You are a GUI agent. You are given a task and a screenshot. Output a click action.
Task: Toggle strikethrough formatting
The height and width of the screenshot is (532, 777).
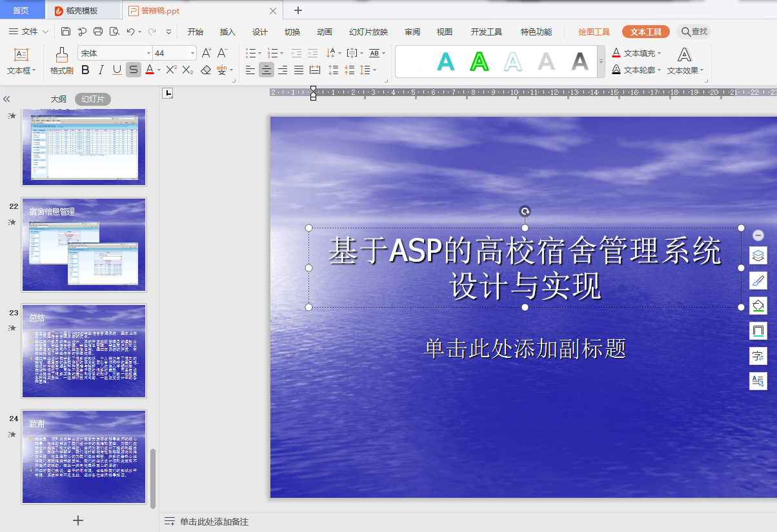(133, 70)
